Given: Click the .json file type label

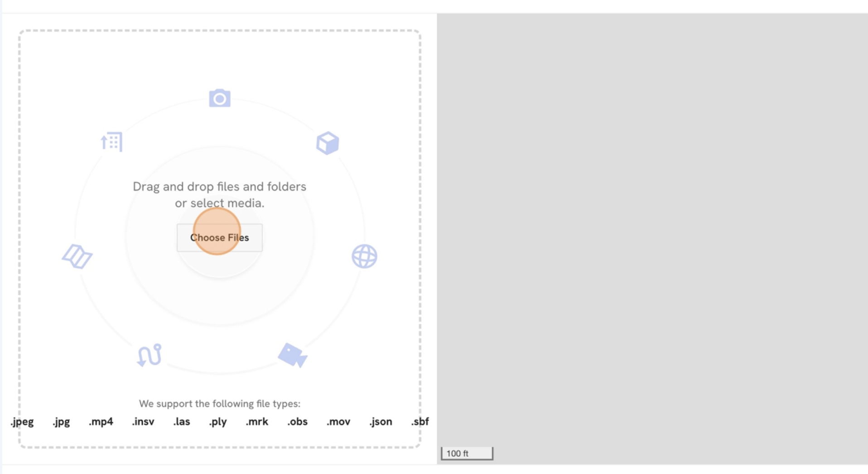Looking at the screenshot, I should 381,422.
